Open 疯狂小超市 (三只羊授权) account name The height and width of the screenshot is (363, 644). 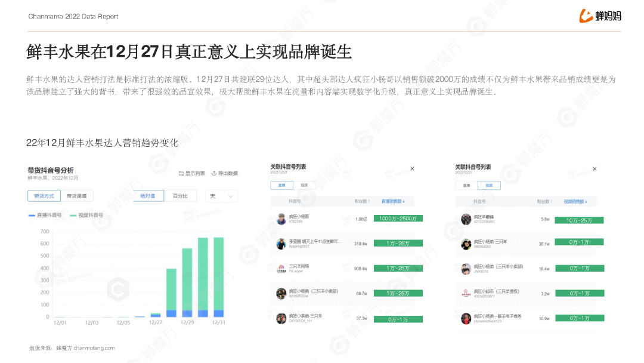click(x=497, y=291)
